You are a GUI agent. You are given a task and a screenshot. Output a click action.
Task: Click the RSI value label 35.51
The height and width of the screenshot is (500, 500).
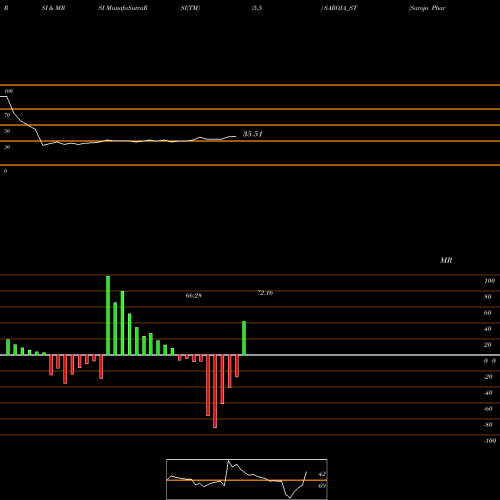tap(253, 134)
